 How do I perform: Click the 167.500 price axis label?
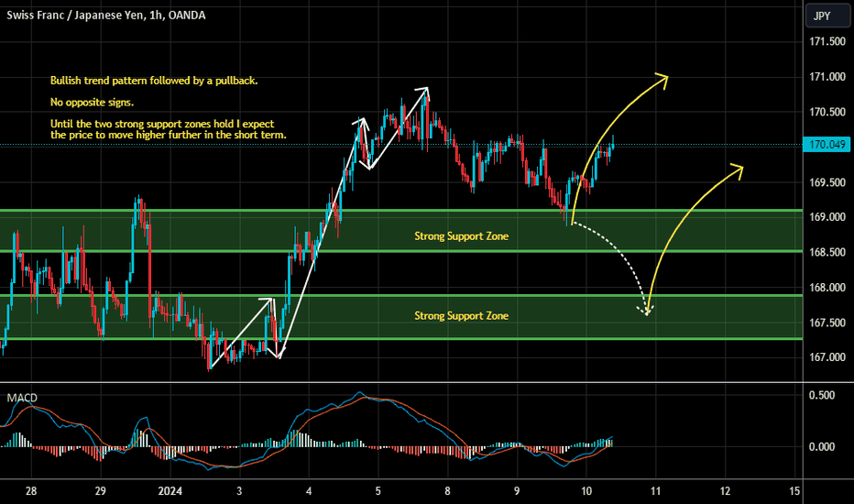tap(827, 323)
